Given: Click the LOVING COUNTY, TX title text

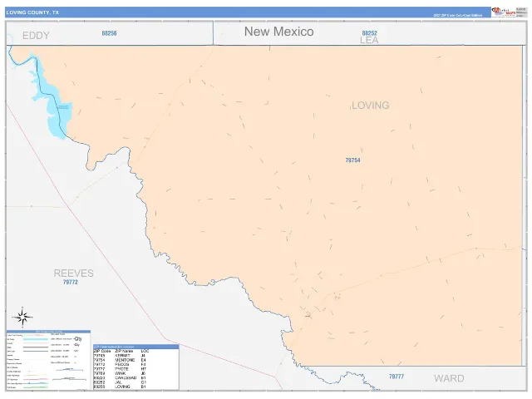Looking at the screenshot, I should coord(32,12).
